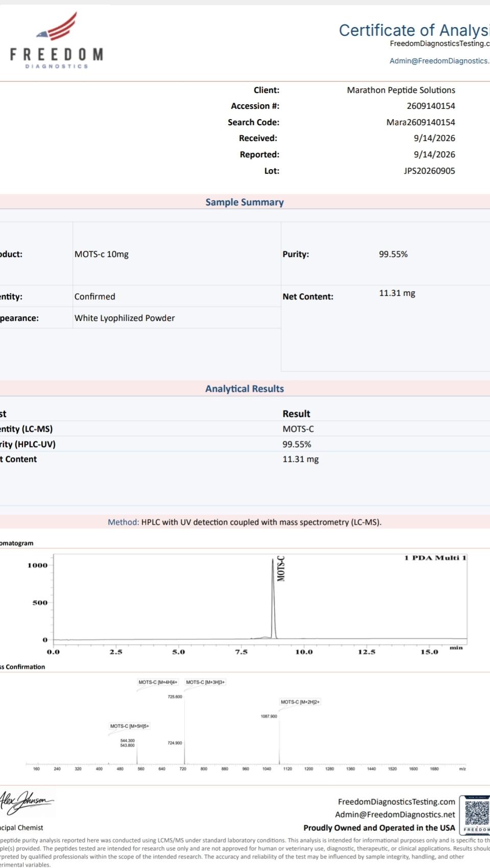Click the date in the Reported row

pyautogui.click(x=434, y=154)
